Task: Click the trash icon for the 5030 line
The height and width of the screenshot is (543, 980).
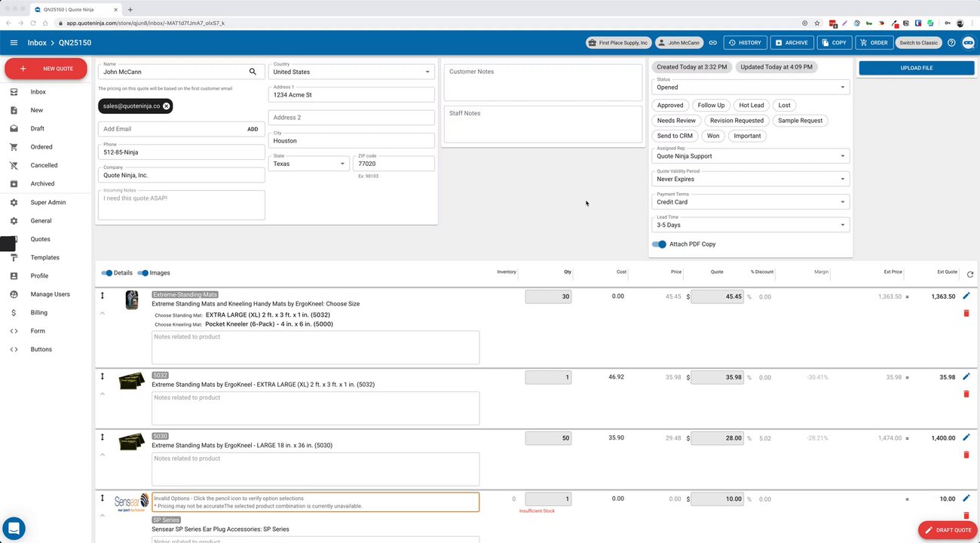Action: pyautogui.click(x=966, y=455)
